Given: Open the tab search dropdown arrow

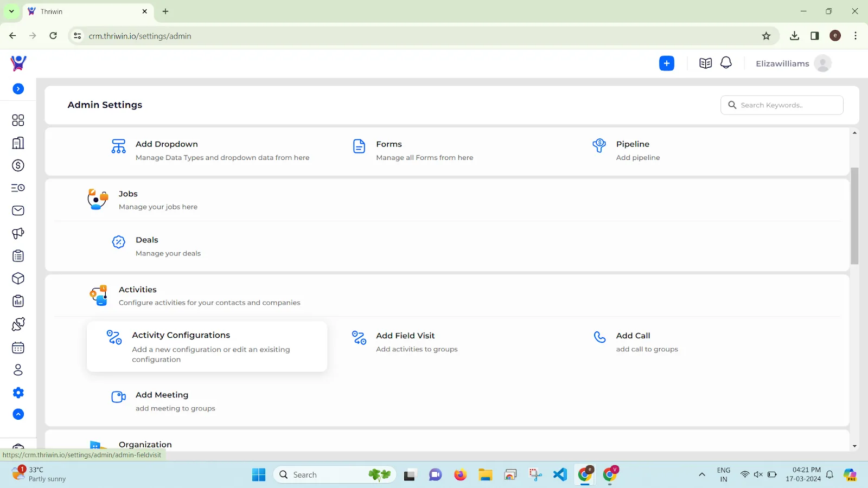Looking at the screenshot, I should coord(11,11).
